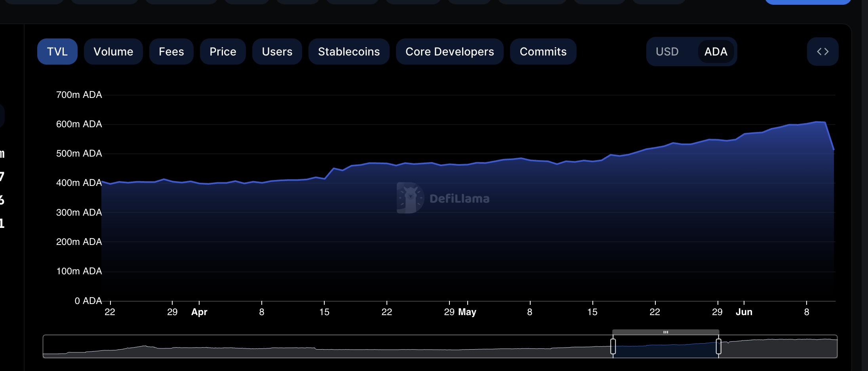Open the Price tab
This screenshot has height=371, width=868.
223,52
